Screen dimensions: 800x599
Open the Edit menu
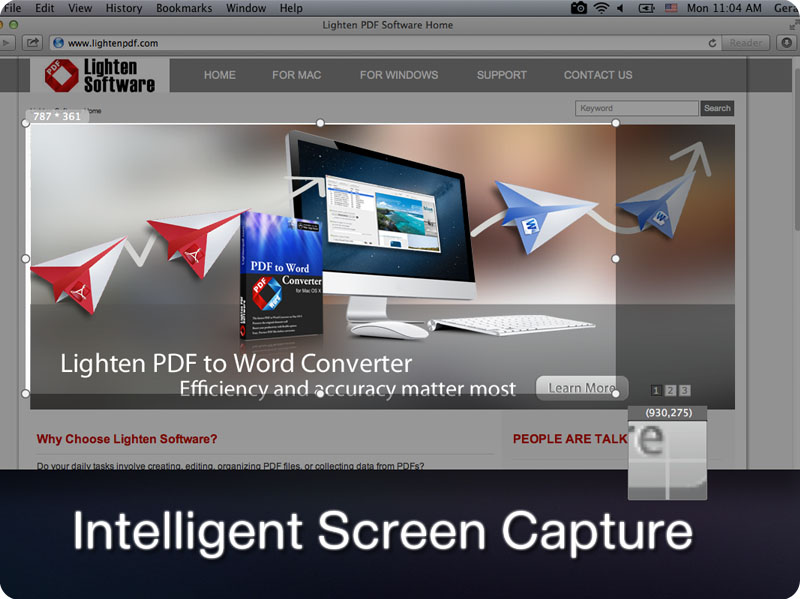tap(44, 8)
